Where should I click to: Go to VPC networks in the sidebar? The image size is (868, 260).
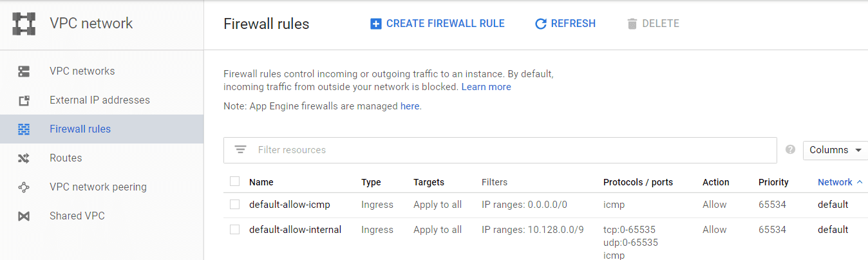pyautogui.click(x=82, y=71)
